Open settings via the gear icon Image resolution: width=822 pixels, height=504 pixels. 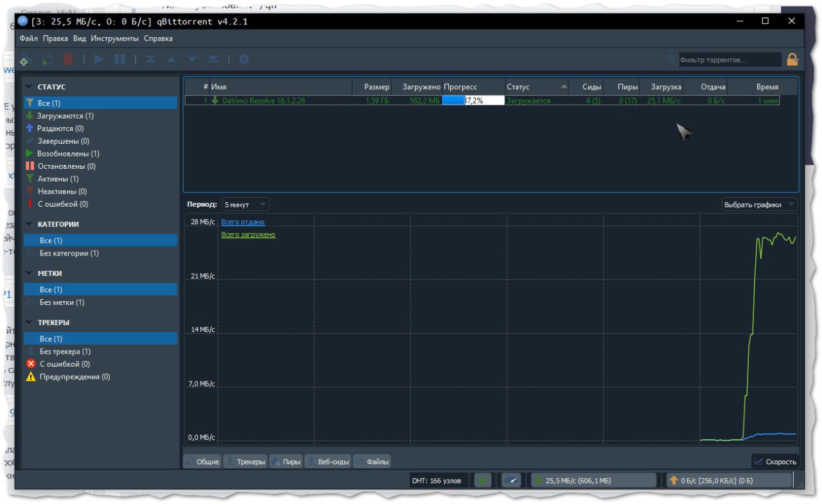pos(243,60)
